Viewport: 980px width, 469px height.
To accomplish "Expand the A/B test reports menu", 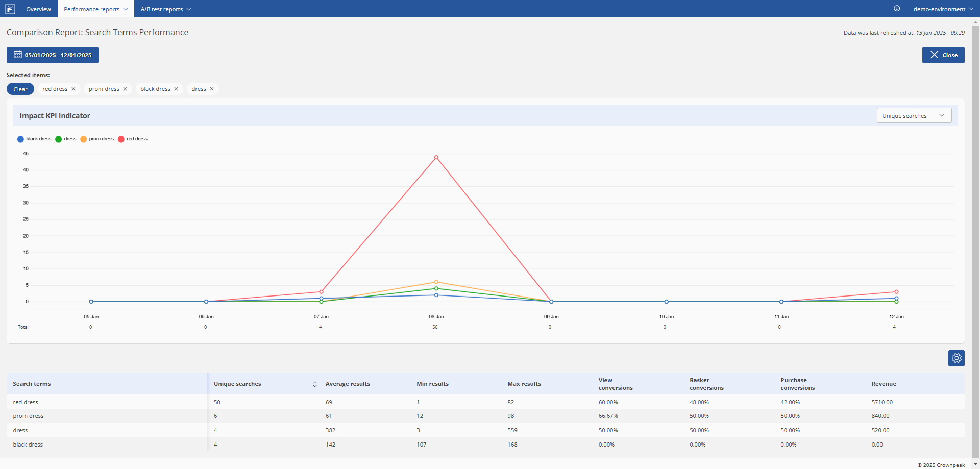I will [165, 9].
